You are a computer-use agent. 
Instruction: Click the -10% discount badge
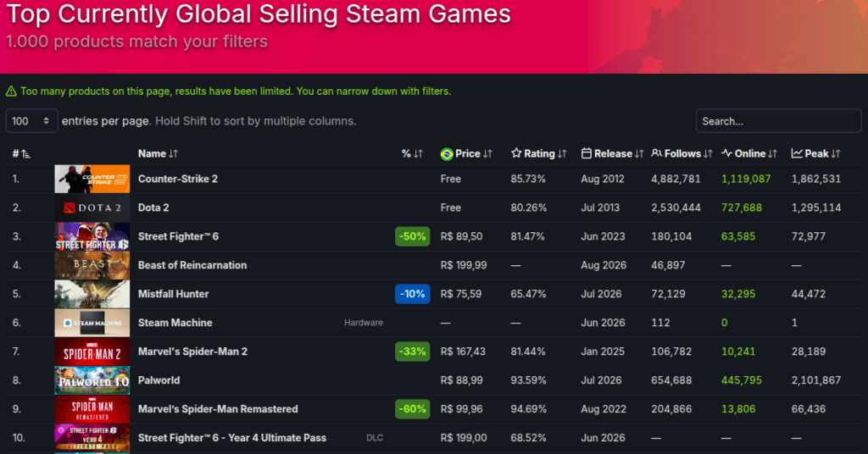click(413, 294)
